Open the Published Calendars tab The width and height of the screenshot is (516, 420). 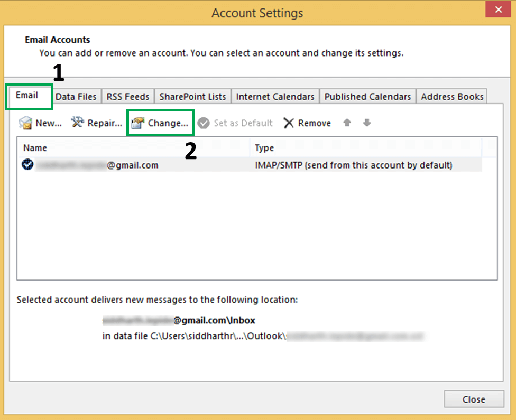click(x=367, y=97)
